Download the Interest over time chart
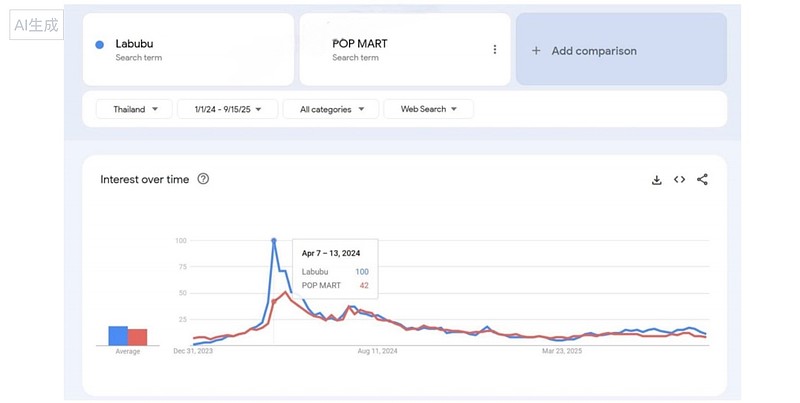Image resolution: width=800 pixels, height=403 pixels. click(657, 180)
